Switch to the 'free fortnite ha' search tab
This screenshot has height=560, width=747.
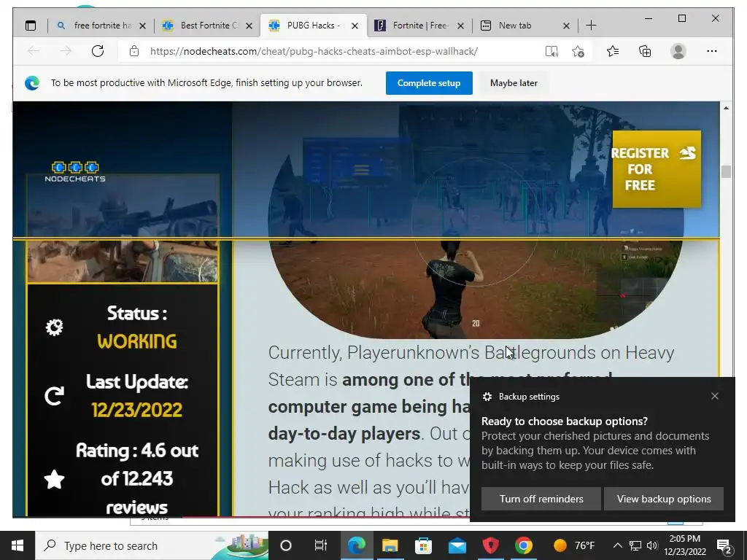tap(101, 26)
